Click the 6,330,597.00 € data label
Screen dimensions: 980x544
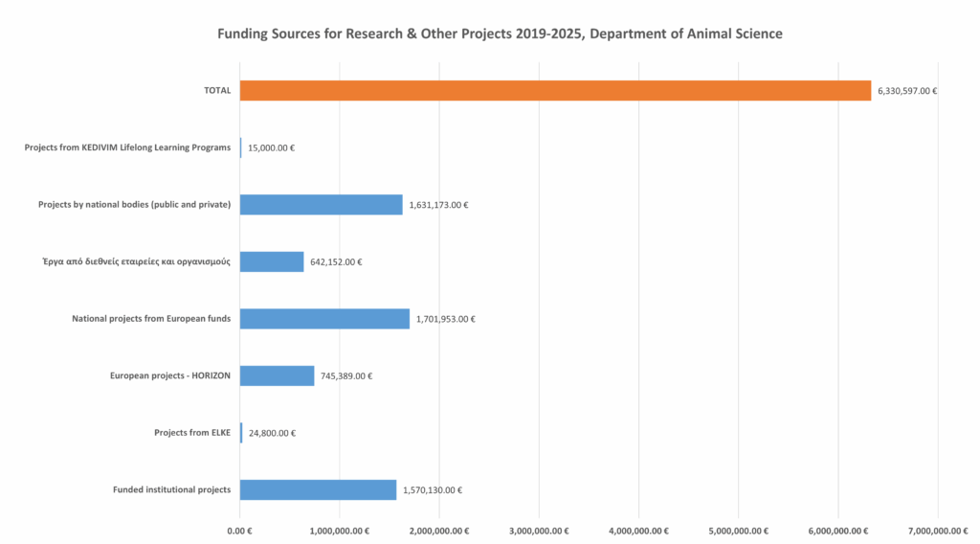click(x=907, y=91)
